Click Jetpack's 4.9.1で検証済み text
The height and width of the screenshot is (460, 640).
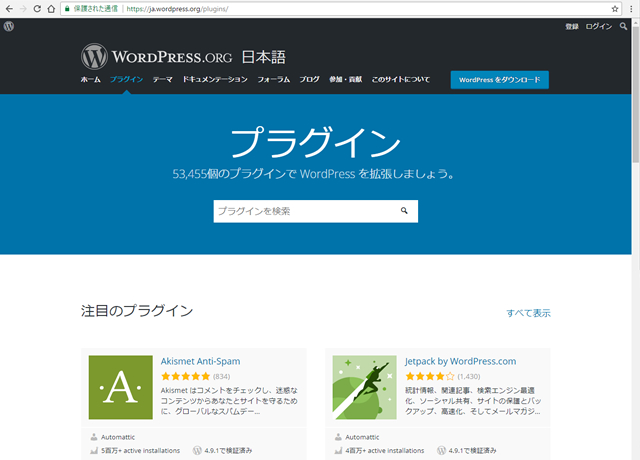(x=472, y=451)
